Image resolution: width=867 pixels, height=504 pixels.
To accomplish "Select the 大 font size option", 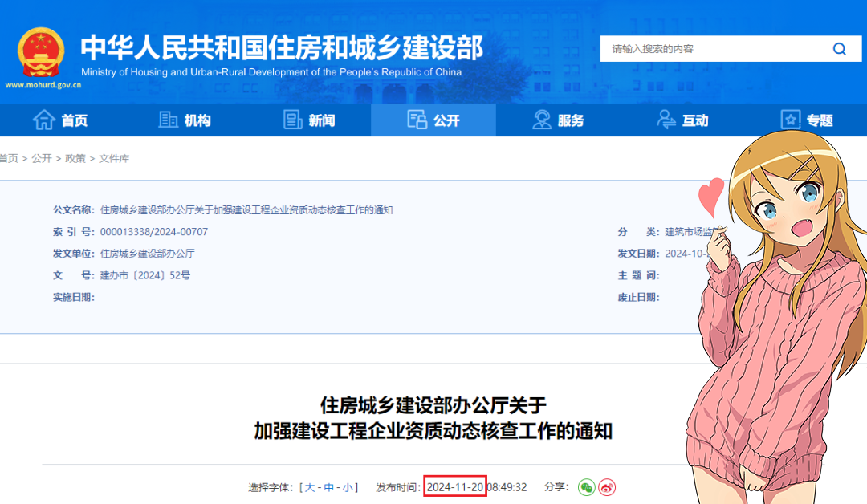I will (309, 486).
